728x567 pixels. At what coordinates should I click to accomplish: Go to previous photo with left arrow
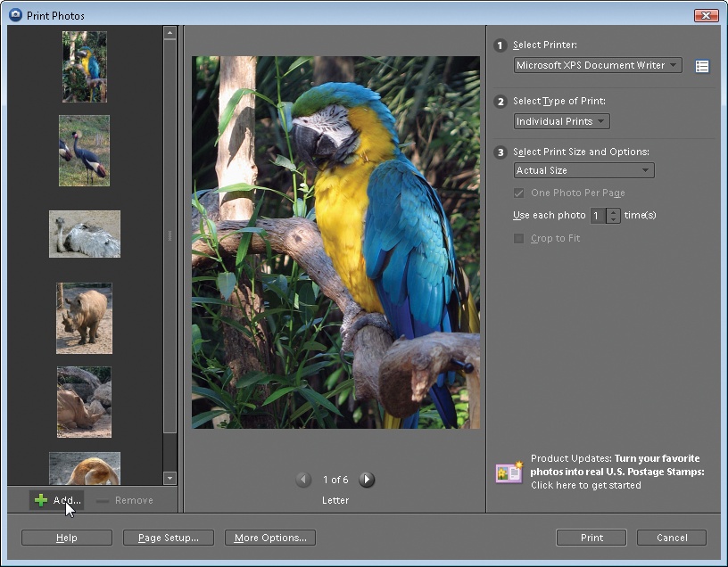coord(303,480)
